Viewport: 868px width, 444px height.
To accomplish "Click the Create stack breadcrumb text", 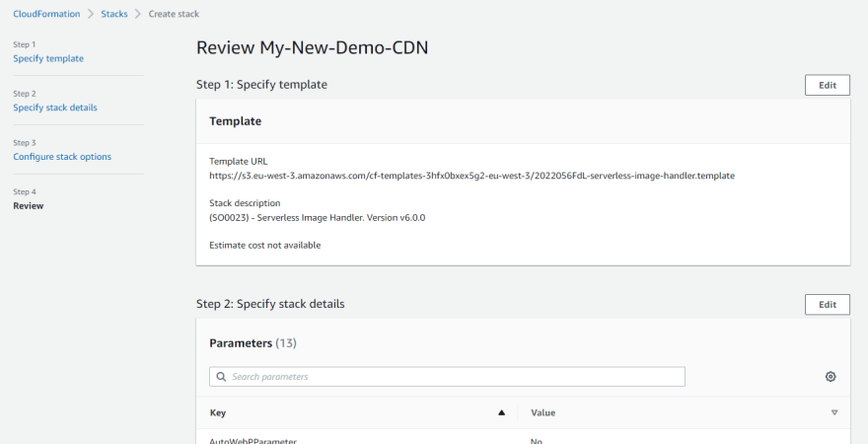I will [174, 14].
